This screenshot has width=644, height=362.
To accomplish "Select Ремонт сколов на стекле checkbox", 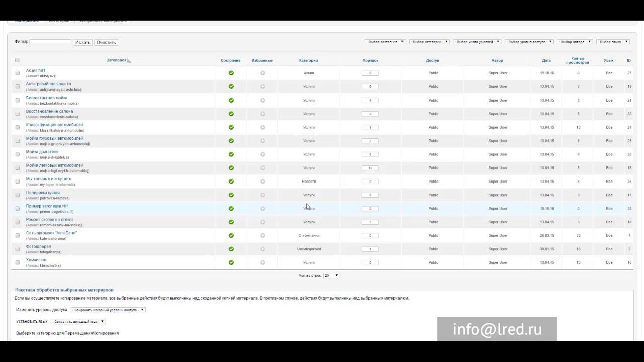I will pos(17,222).
